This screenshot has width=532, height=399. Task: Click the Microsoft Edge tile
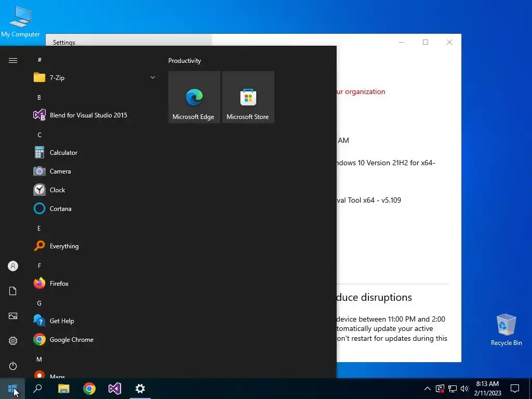[194, 97]
